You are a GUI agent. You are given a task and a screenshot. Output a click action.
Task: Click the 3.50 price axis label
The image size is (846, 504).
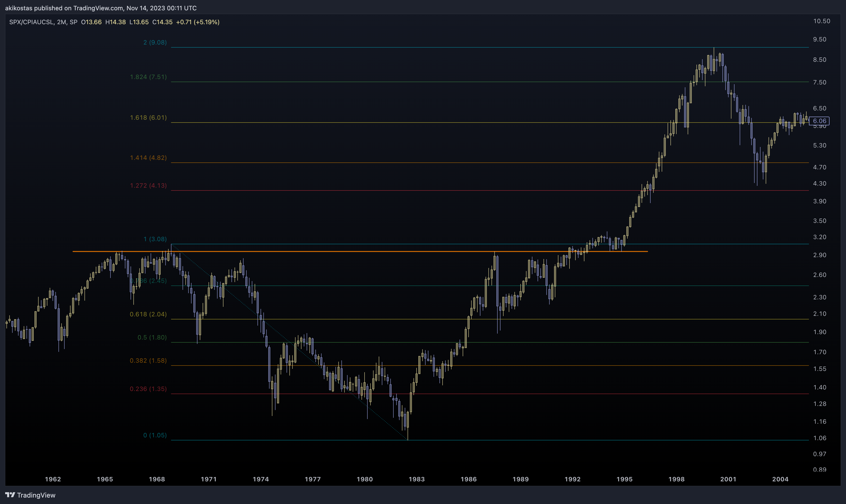click(819, 221)
